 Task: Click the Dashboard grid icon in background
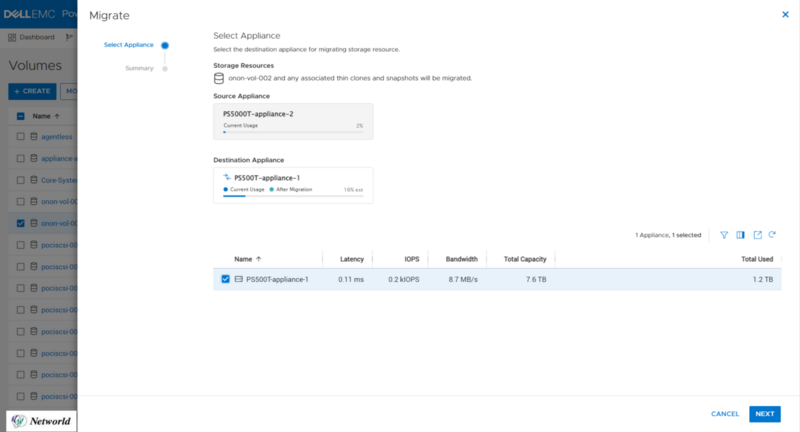[12, 37]
